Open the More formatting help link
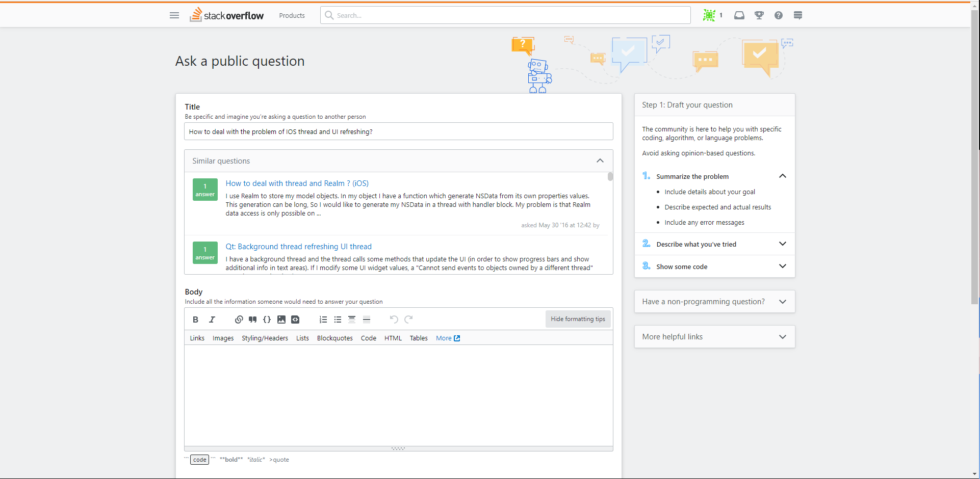The width and height of the screenshot is (980, 479). (x=448, y=338)
